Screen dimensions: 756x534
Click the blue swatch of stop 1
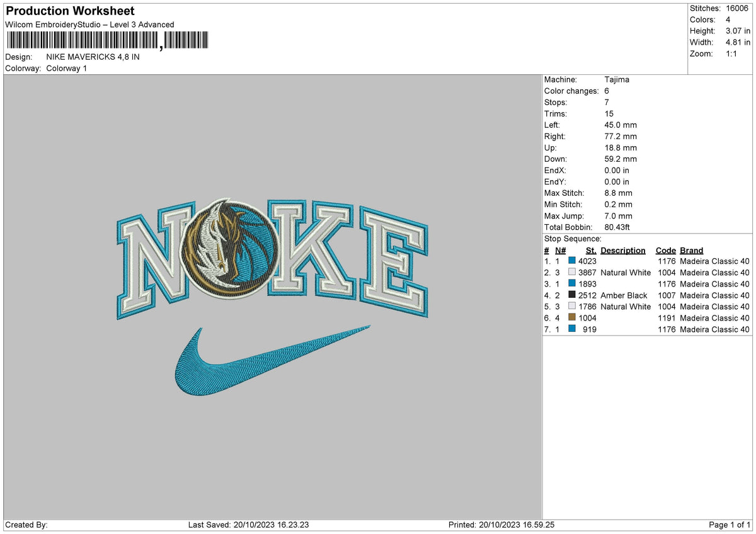[572, 261]
